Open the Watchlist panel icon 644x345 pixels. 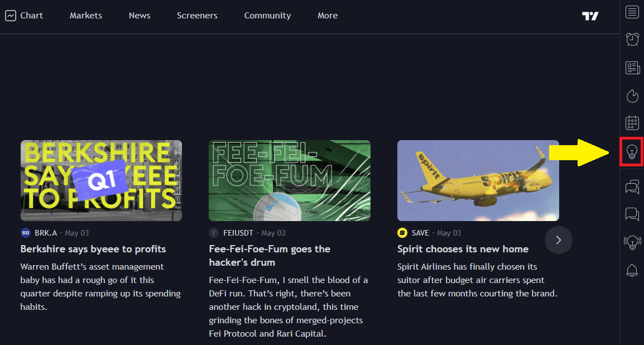[x=632, y=12]
